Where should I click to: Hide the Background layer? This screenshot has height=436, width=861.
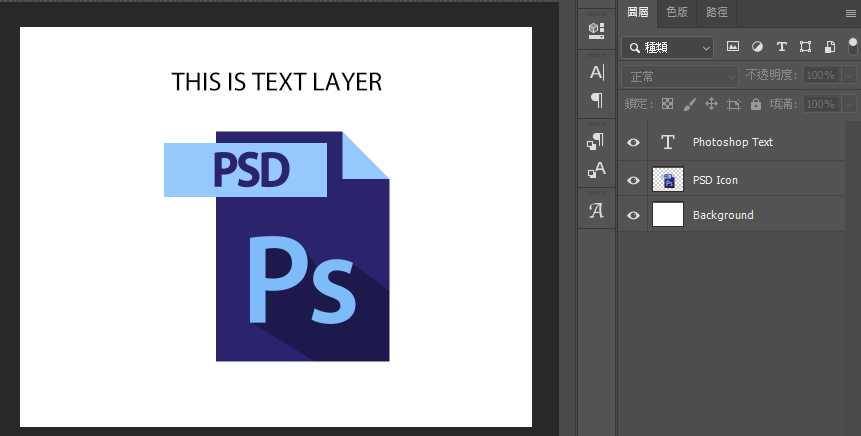click(x=633, y=215)
